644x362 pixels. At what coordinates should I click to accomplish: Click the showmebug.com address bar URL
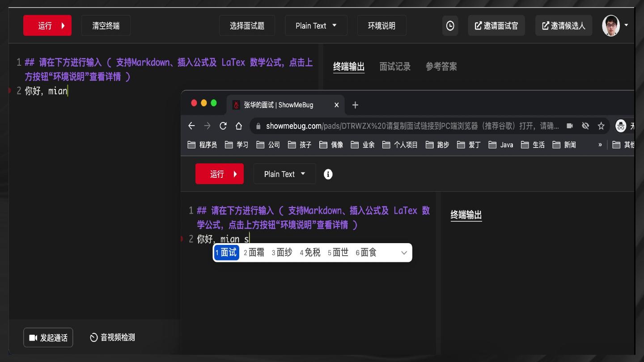point(412,126)
